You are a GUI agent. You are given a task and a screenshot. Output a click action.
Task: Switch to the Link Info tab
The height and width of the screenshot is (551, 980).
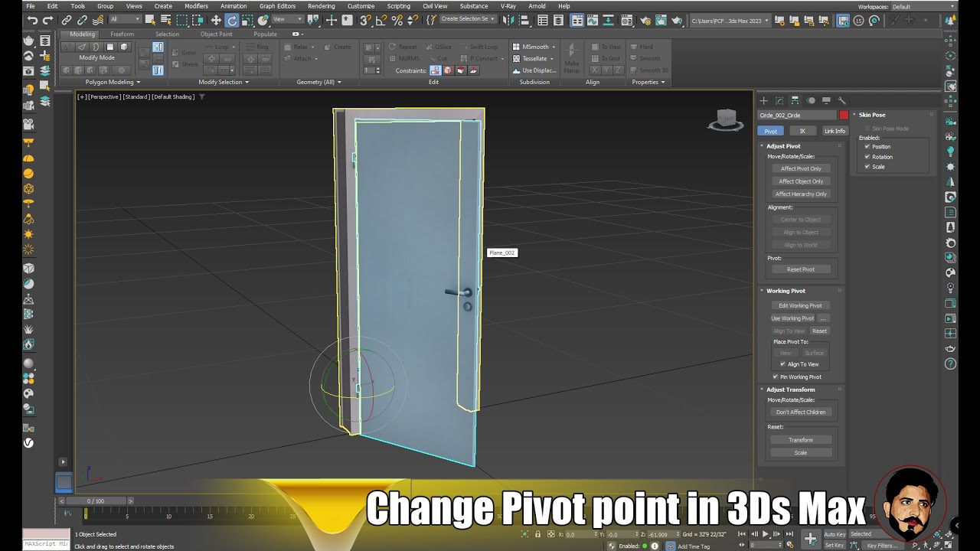click(x=835, y=131)
